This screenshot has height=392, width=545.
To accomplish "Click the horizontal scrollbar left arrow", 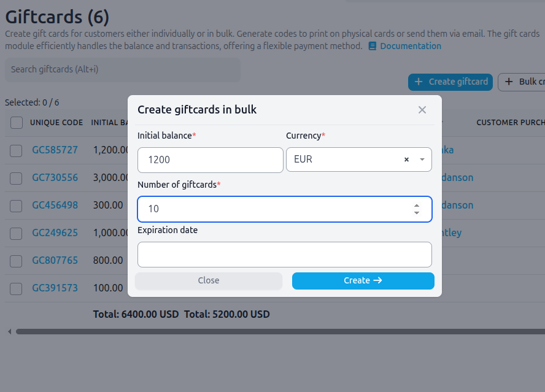I will coord(9,332).
